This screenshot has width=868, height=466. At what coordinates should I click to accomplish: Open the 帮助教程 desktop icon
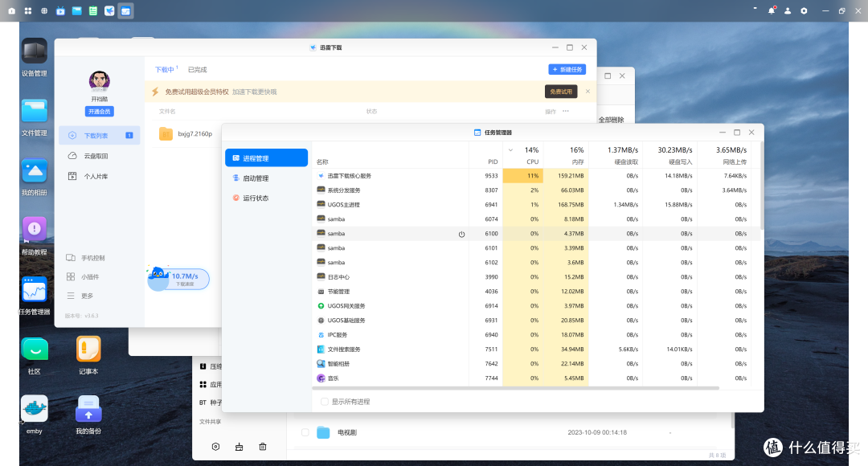coord(35,230)
